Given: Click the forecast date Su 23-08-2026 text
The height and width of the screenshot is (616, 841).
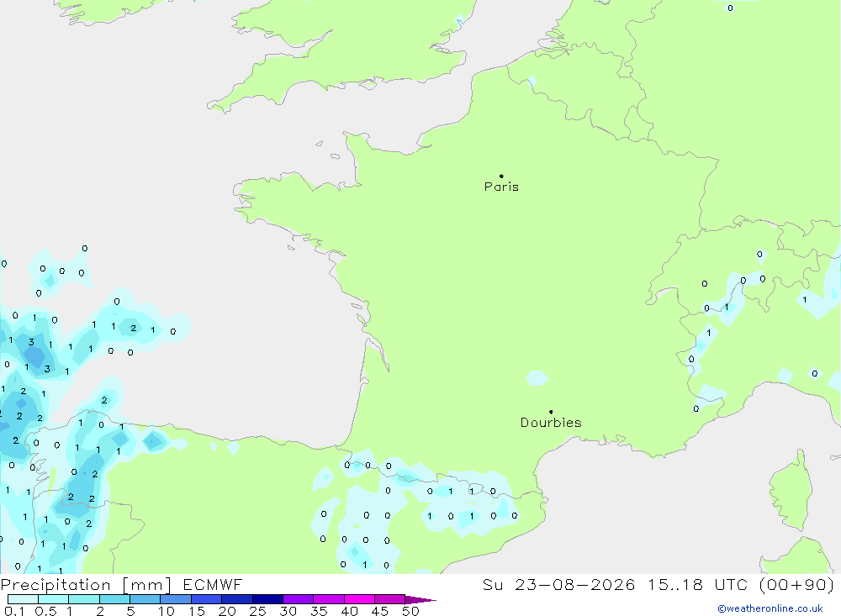Looking at the screenshot, I should pyautogui.click(x=558, y=584).
